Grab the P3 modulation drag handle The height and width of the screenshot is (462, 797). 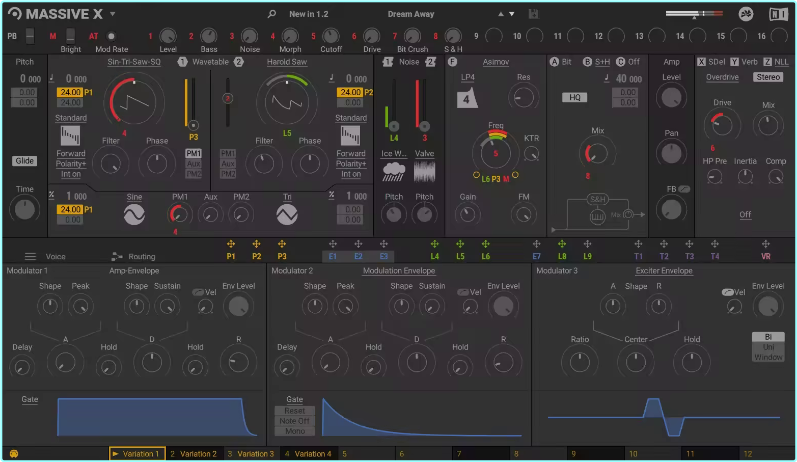point(282,244)
